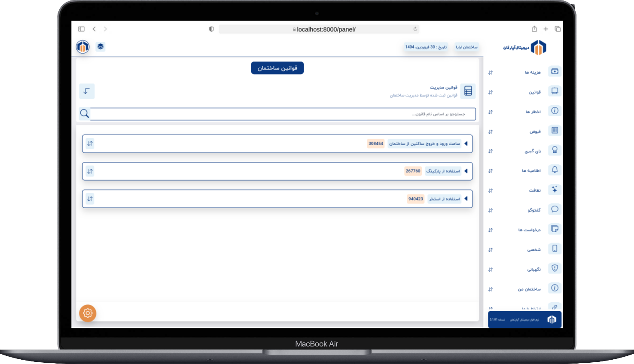Expand the استفاده از استخر rule
634x364 pixels.
(466, 199)
